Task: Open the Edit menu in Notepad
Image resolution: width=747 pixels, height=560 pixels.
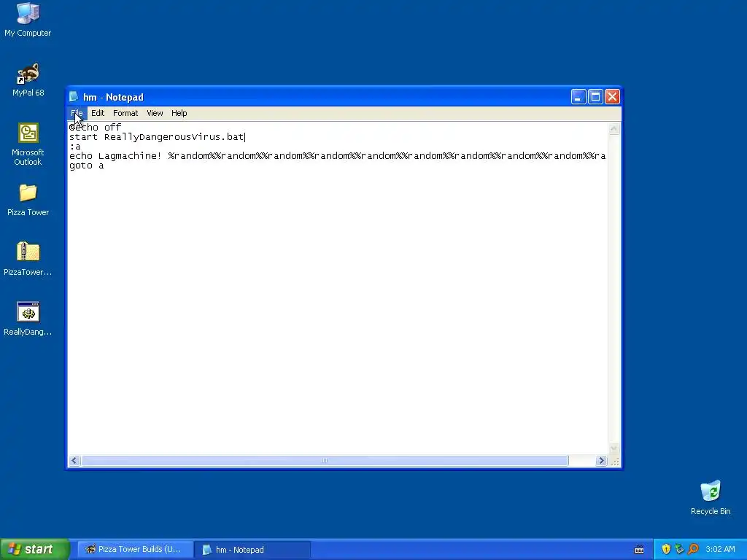Action: pyautogui.click(x=98, y=113)
